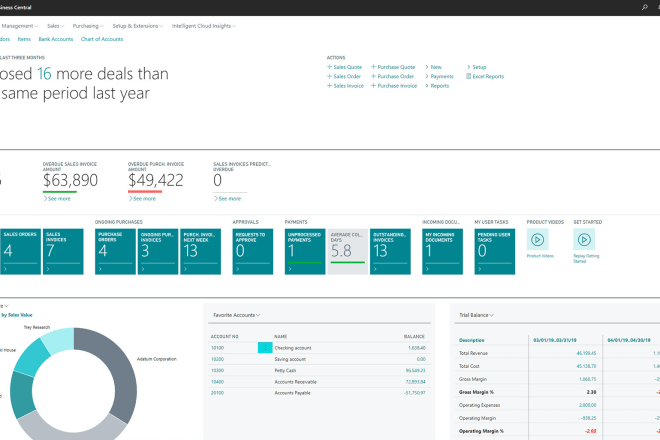Open the Outstanding Invoices tile
660x440 pixels.
click(x=390, y=252)
